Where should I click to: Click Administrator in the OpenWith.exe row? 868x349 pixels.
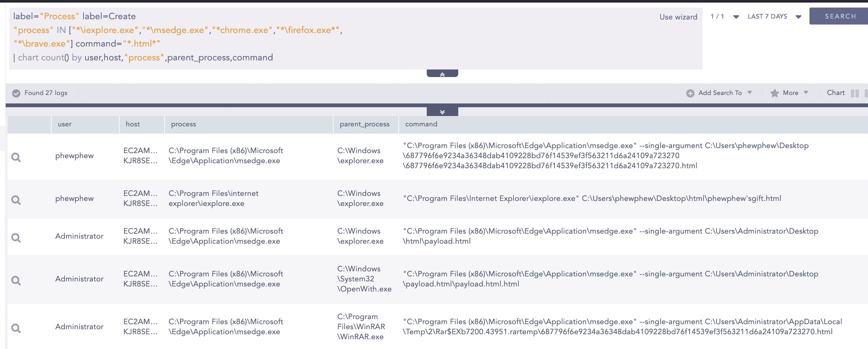79,279
